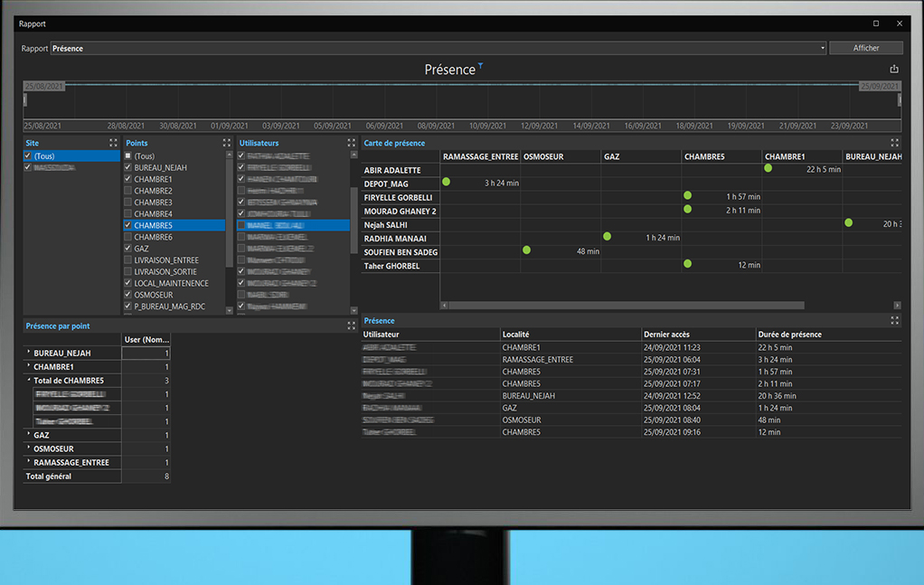This screenshot has height=585, width=924.
Task: Click the Durée de présence column header
Action: pos(789,335)
